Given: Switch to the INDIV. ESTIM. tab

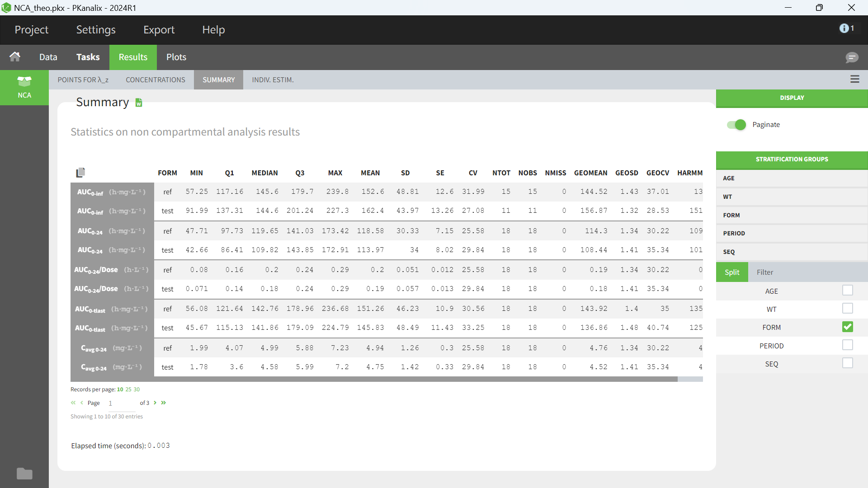Looking at the screenshot, I should point(273,80).
